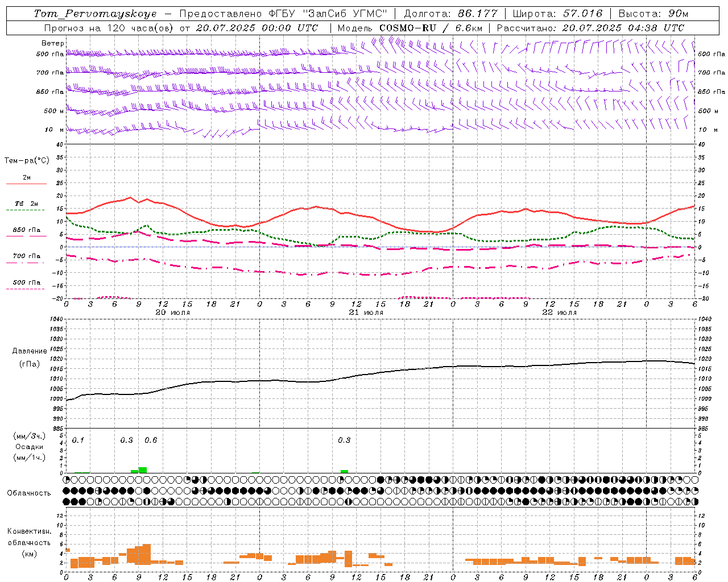Select the "Td 2м" dew point legend entry
This screenshot has width=728, height=582.
coord(27,203)
